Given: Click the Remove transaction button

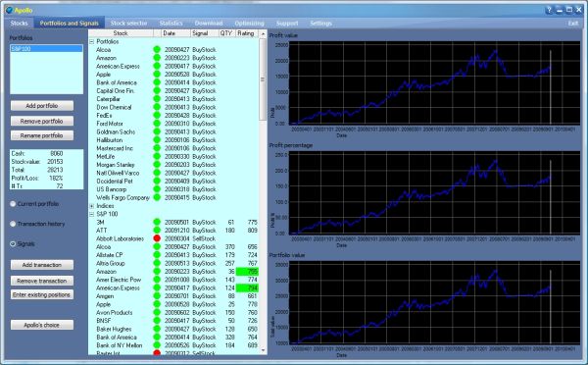Looking at the screenshot, I should [x=42, y=281].
